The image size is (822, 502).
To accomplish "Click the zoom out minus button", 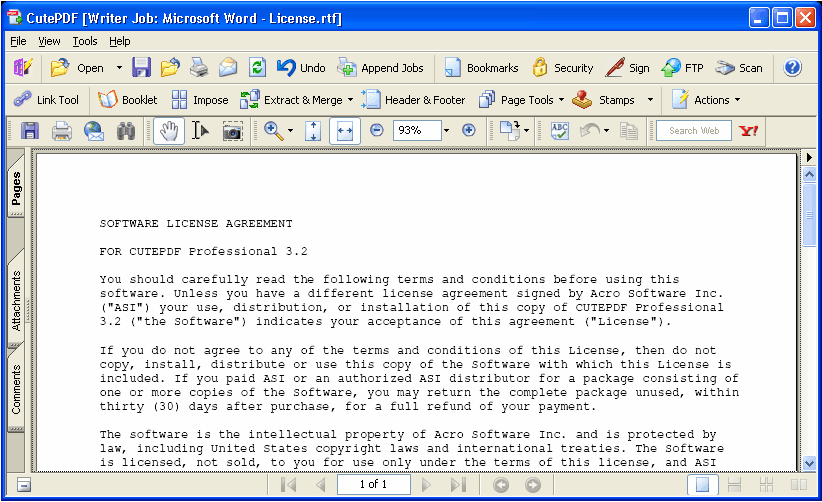I will pyautogui.click(x=376, y=130).
